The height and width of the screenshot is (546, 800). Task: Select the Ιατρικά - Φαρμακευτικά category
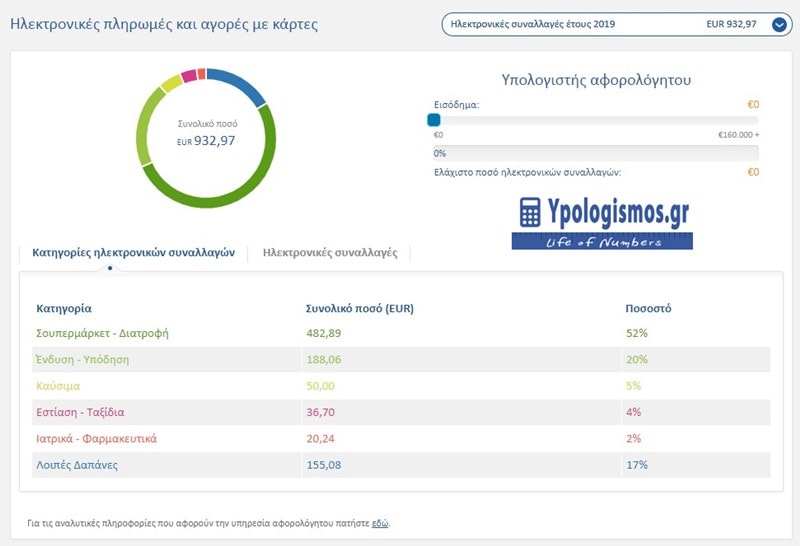[x=96, y=439]
